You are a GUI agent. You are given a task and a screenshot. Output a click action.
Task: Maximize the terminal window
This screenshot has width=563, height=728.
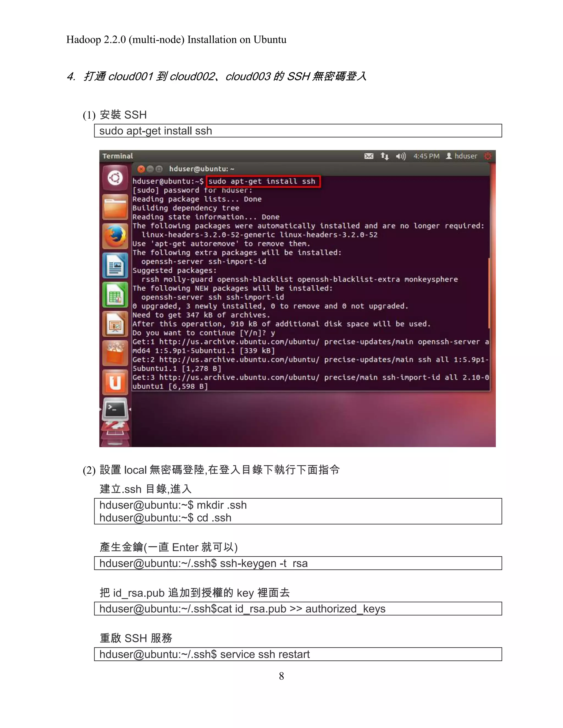click(x=159, y=169)
